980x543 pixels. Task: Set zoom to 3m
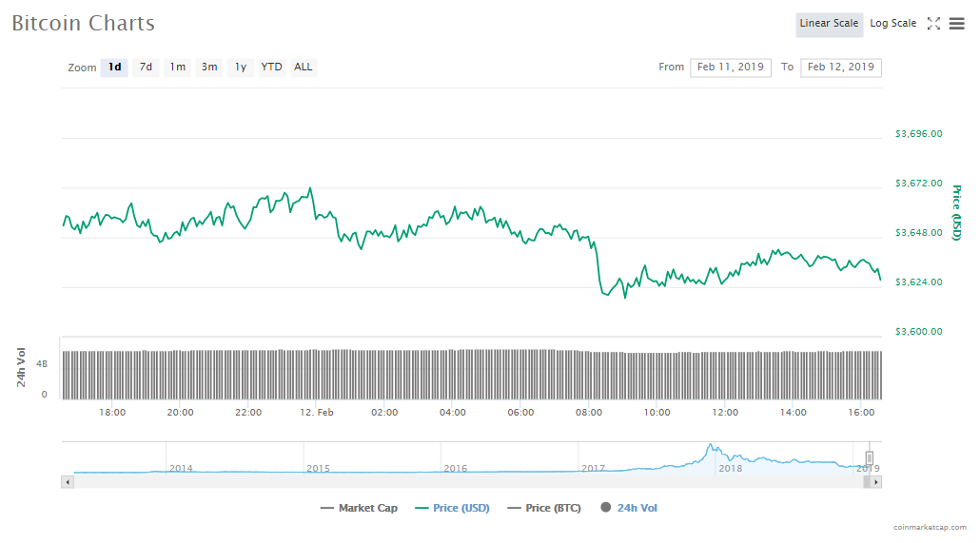pos(208,68)
